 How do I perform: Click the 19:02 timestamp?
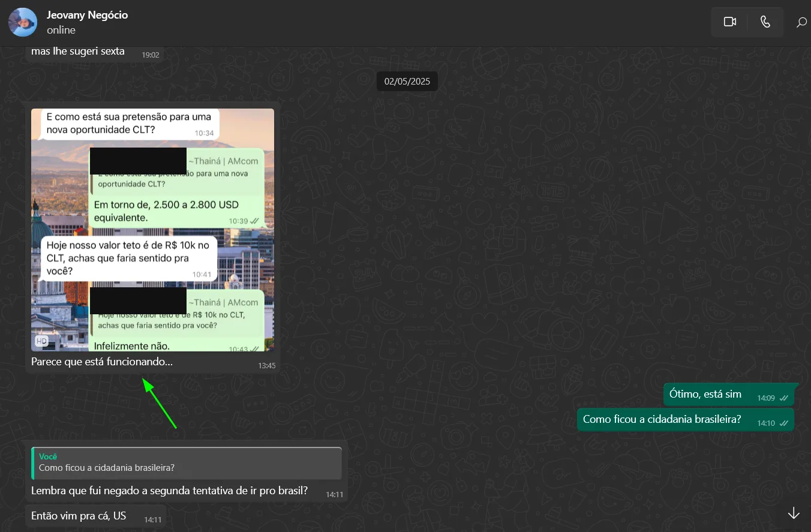click(151, 55)
